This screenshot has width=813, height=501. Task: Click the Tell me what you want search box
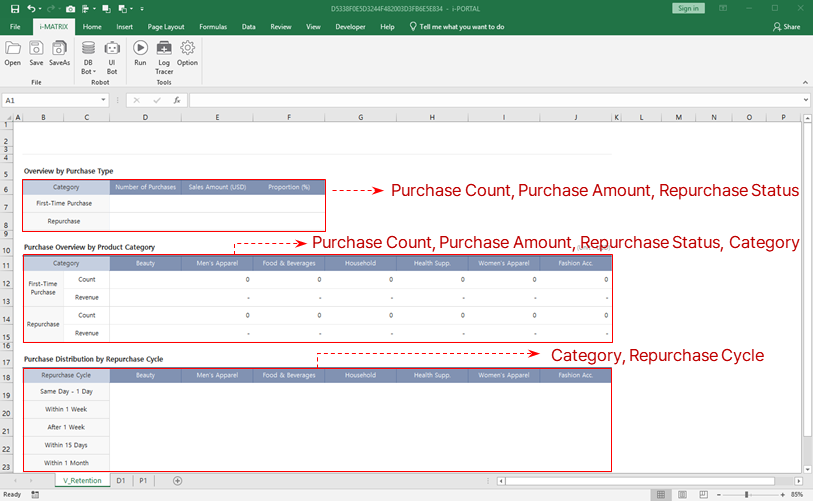[x=461, y=27]
